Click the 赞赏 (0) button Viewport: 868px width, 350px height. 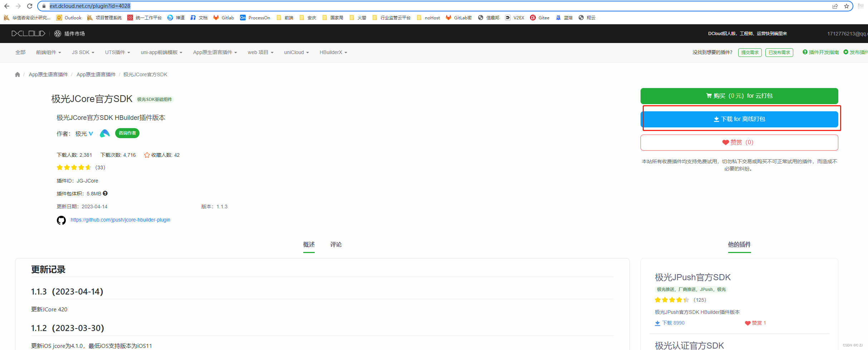(x=739, y=142)
